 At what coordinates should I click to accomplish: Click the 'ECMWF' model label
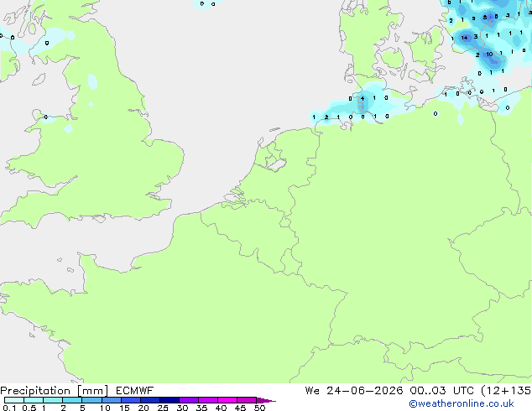click(x=135, y=391)
